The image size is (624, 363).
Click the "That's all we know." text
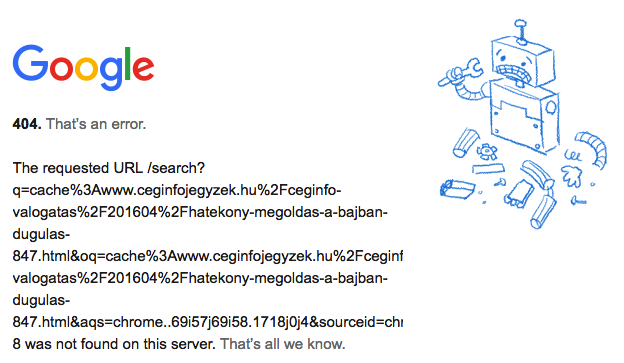tap(283, 344)
